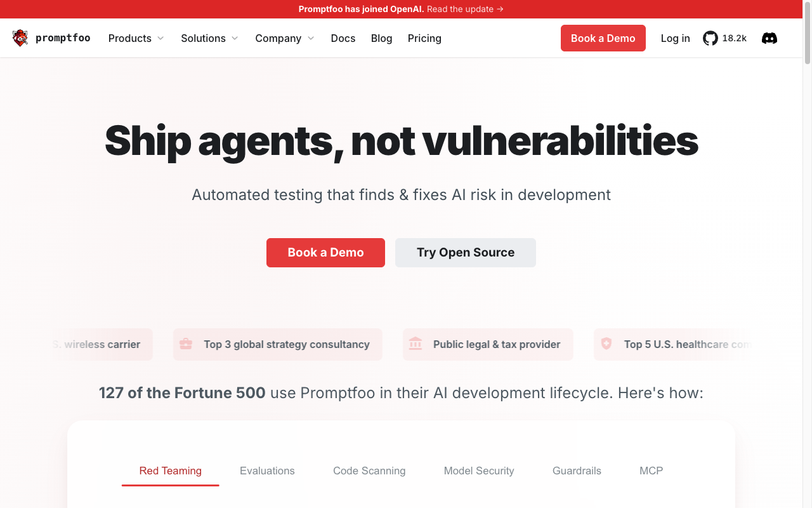Screen dimensions: 812x508
Task: Click the bank building icon on legal badge
Action: tap(416, 344)
